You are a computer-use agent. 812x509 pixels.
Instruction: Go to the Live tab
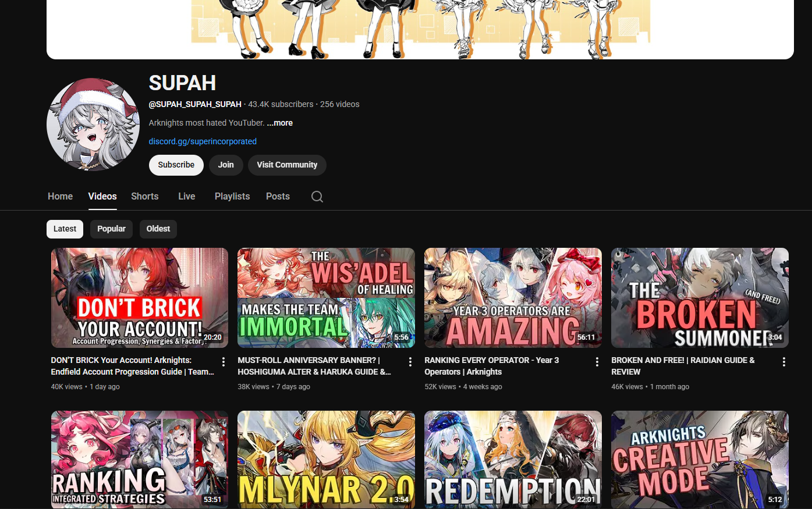click(187, 197)
